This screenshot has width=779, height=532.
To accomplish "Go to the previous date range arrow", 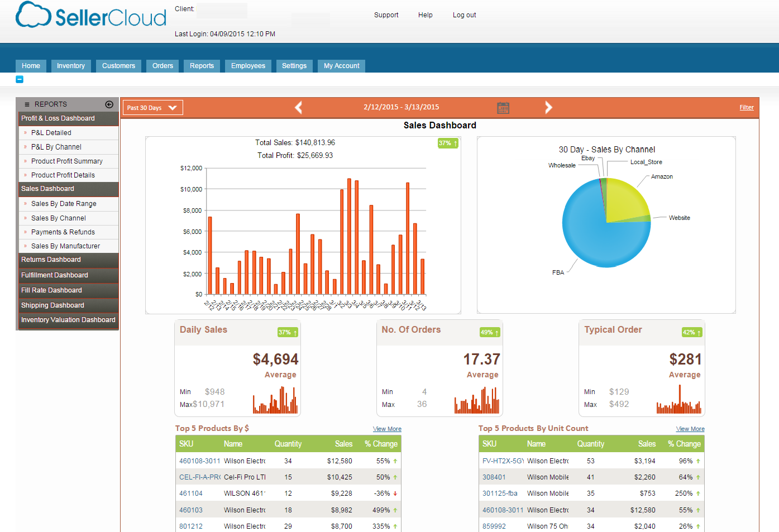I will pyautogui.click(x=298, y=107).
